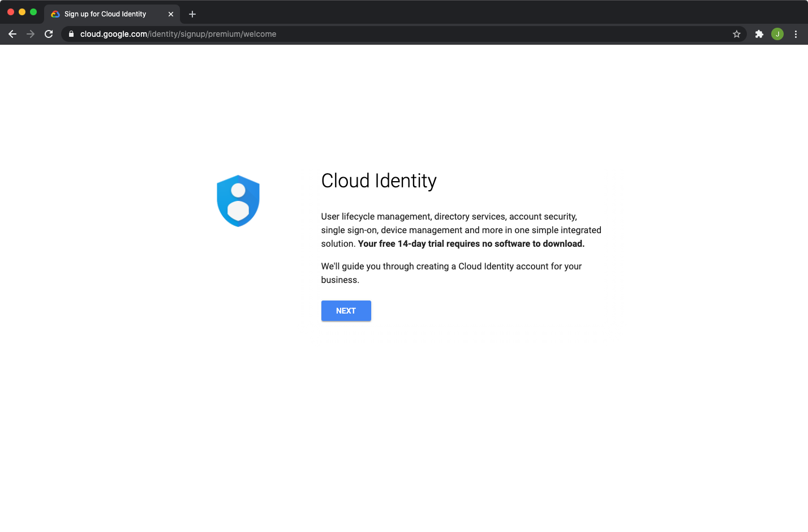The image size is (808, 532).
Task: Click the text "User lifecycle management, directory services"
Action: coord(414,217)
